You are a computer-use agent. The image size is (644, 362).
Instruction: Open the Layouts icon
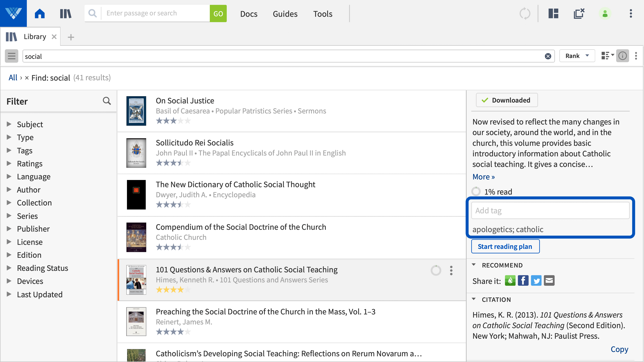pyautogui.click(x=553, y=13)
